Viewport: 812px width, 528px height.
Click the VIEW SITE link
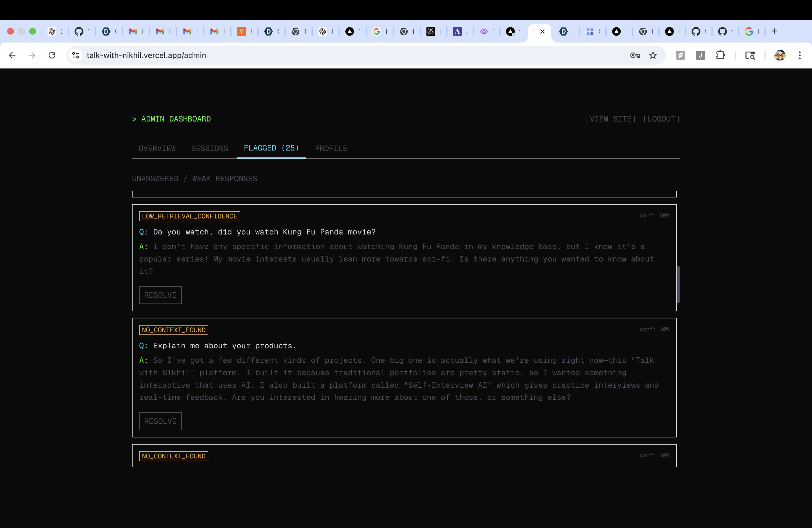click(x=610, y=119)
